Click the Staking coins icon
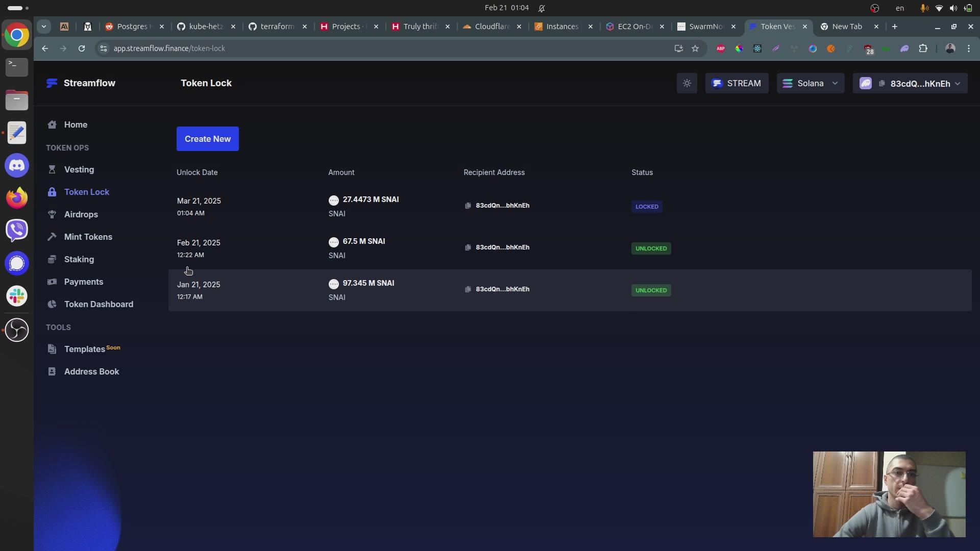This screenshot has width=980, height=551. (52, 259)
